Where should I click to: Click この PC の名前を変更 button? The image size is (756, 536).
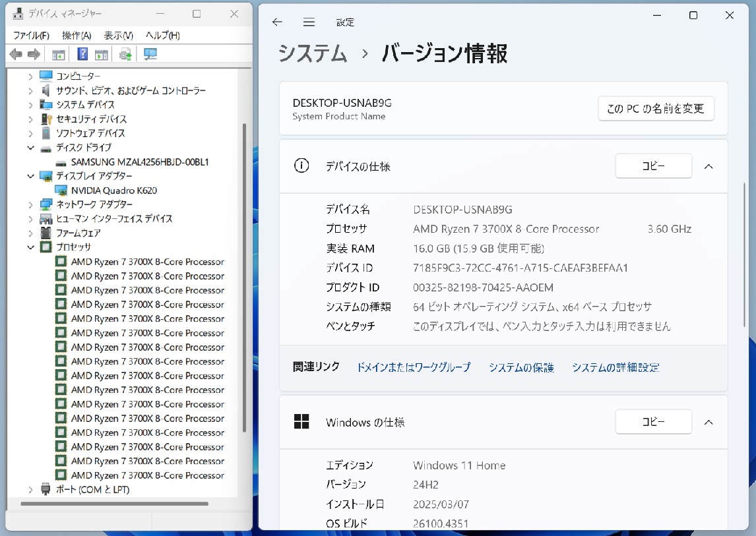[656, 109]
